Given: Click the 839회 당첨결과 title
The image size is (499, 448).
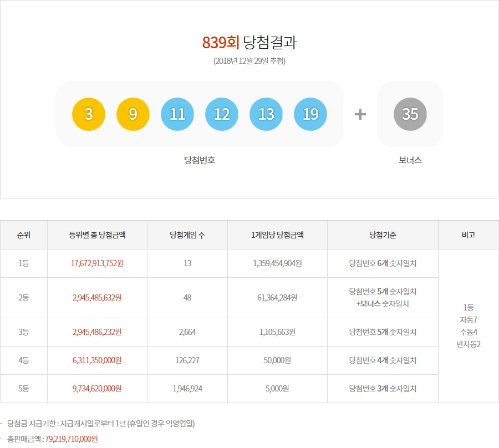Looking at the screenshot, I should (x=249, y=43).
